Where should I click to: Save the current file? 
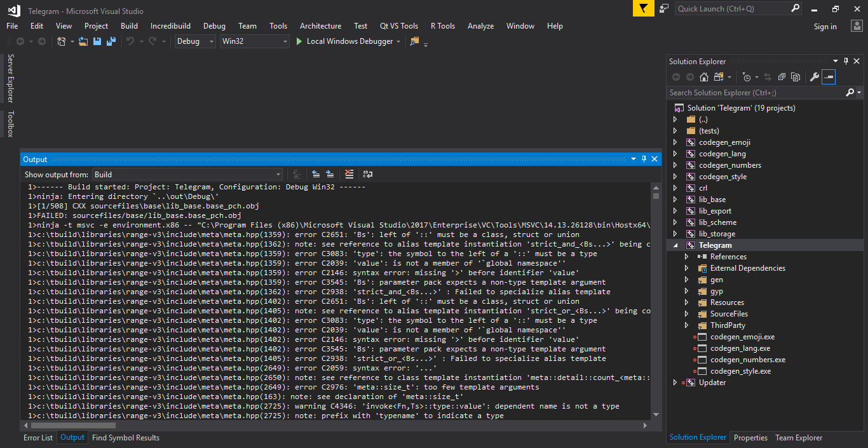click(x=96, y=40)
